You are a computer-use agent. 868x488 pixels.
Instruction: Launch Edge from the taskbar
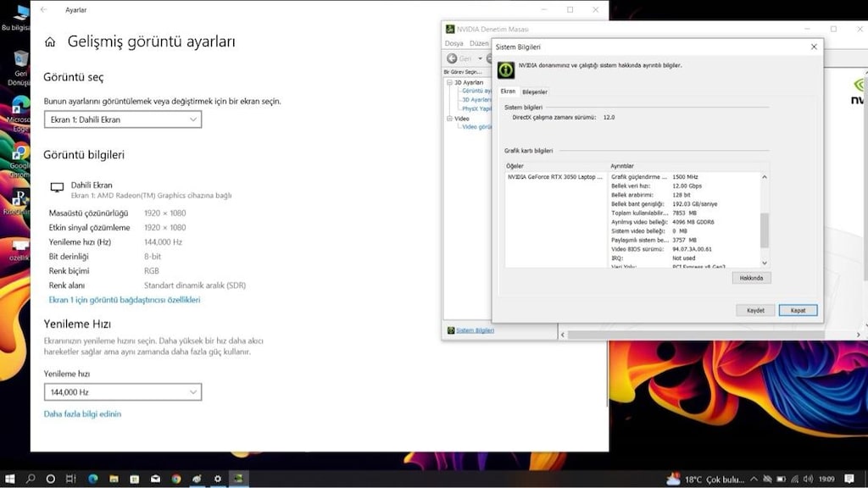[x=93, y=479]
